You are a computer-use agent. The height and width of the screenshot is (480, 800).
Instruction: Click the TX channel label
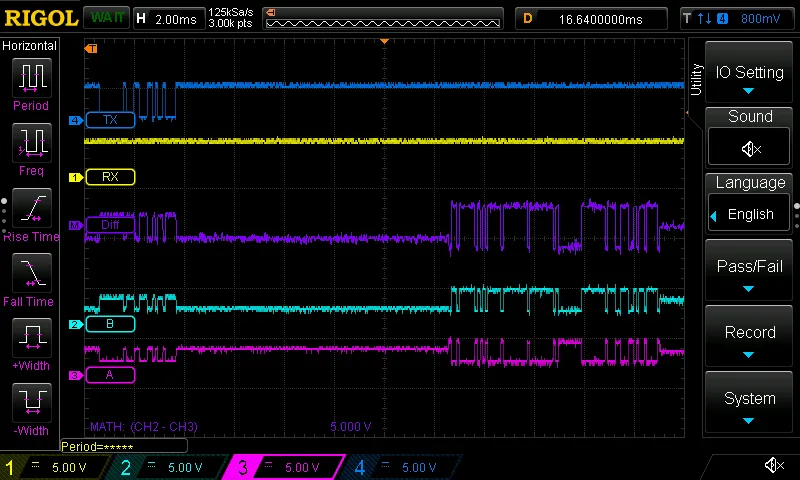coord(110,120)
